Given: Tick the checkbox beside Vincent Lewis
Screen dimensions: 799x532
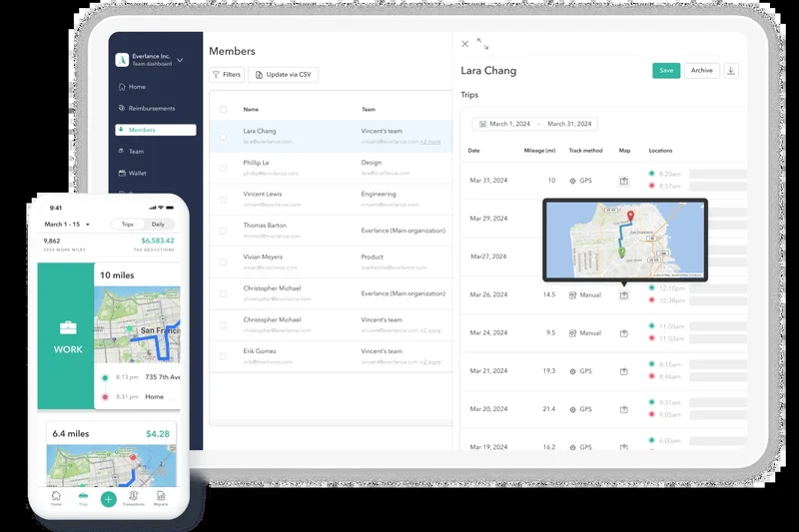Looking at the screenshot, I should coord(223,200).
